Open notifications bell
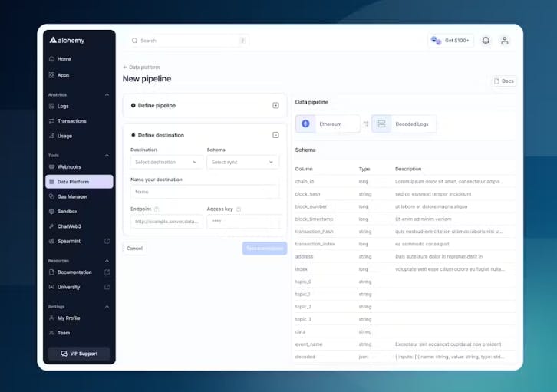Viewport: 557px width, 392px height. click(x=486, y=41)
